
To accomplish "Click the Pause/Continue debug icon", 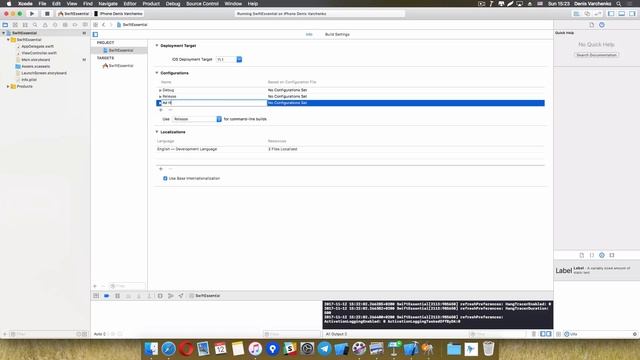I will (x=117, y=296).
